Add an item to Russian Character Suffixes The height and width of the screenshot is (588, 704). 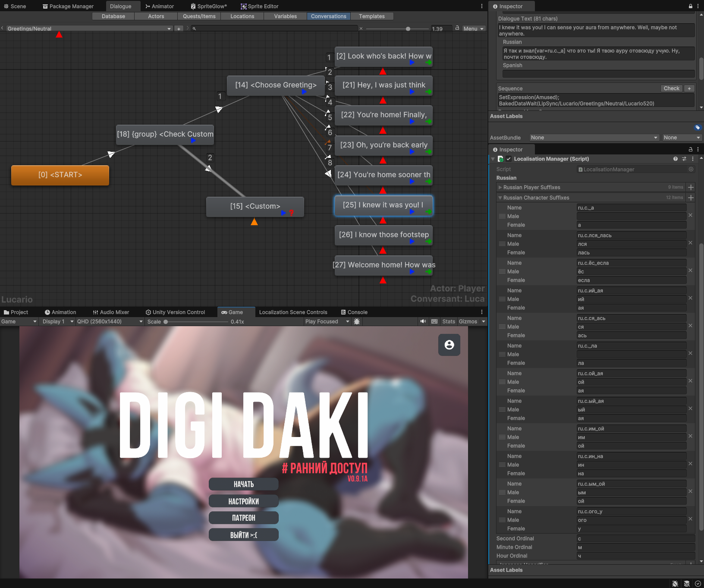691,198
